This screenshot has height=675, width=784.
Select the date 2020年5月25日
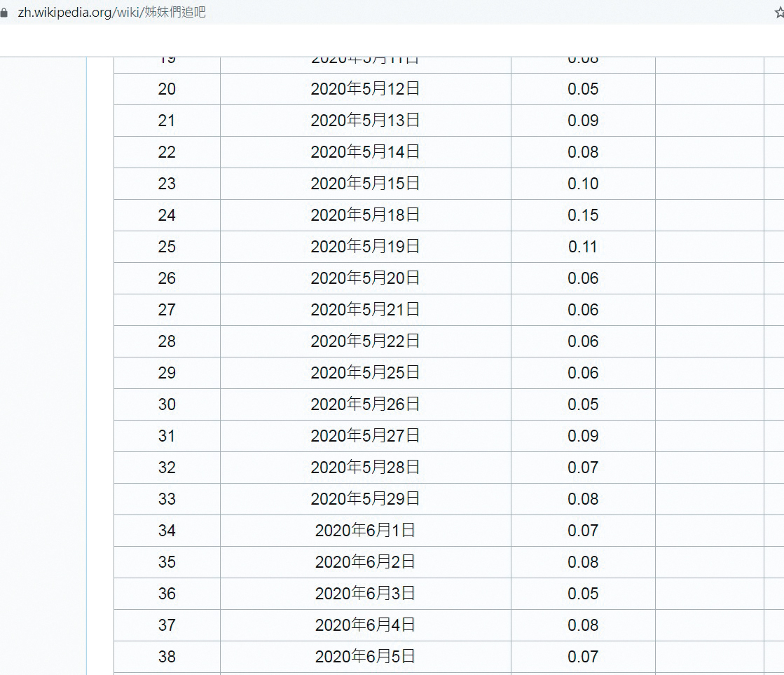pyautogui.click(x=365, y=373)
